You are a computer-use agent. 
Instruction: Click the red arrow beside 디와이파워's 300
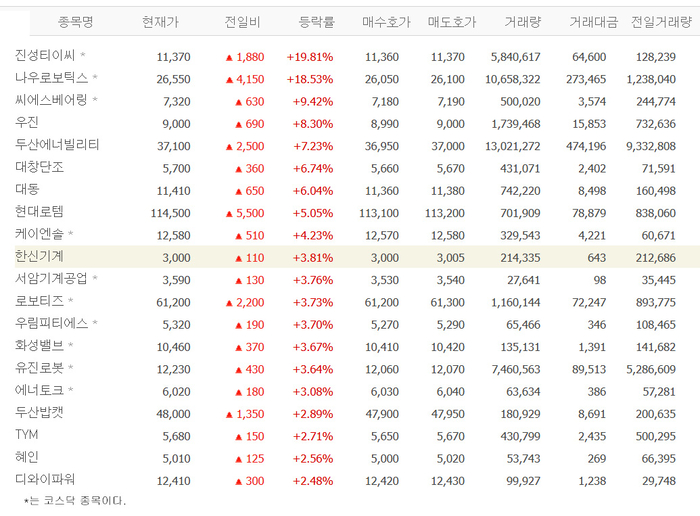238,480
